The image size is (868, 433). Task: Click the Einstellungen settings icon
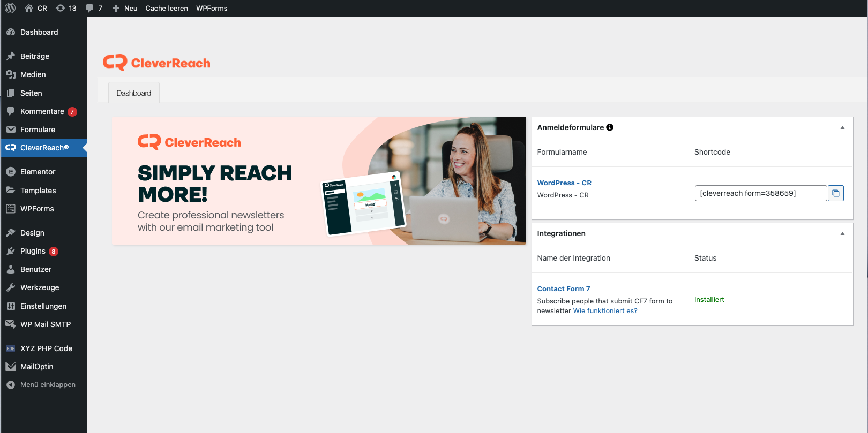(x=11, y=306)
